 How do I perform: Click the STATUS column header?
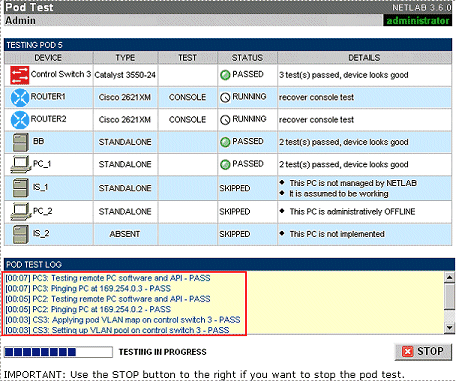tap(247, 58)
